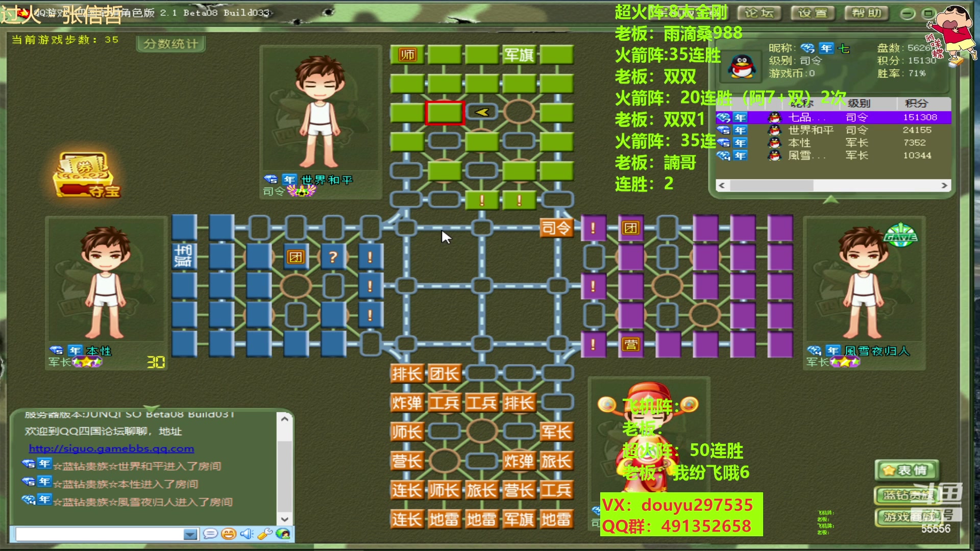
Task: Select the green 军旗 piece at top
Action: (x=519, y=55)
